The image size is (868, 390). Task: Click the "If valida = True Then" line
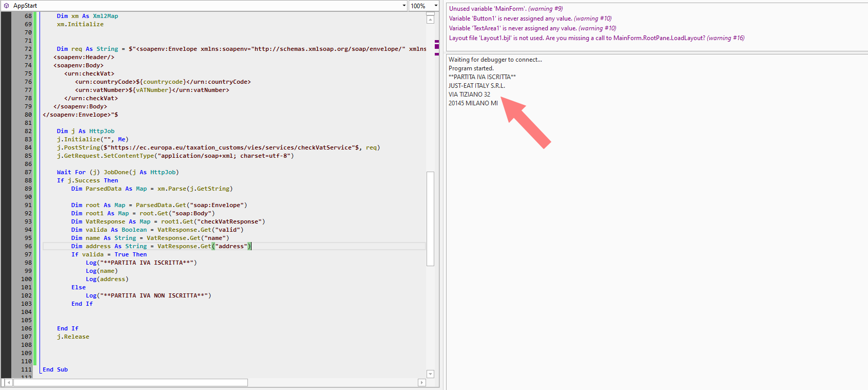109,254
